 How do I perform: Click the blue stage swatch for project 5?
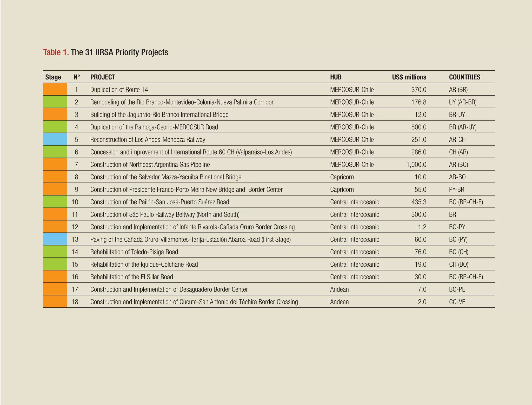click(x=55, y=139)
